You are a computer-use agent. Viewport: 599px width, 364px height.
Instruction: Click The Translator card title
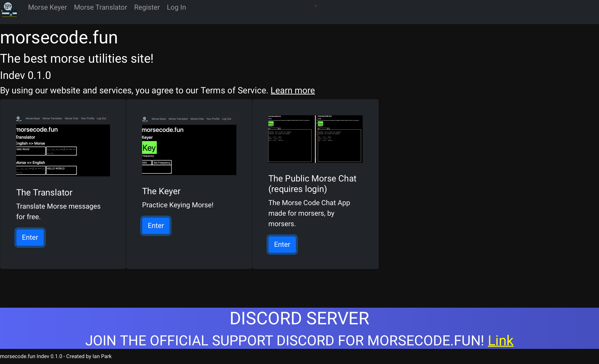click(44, 192)
